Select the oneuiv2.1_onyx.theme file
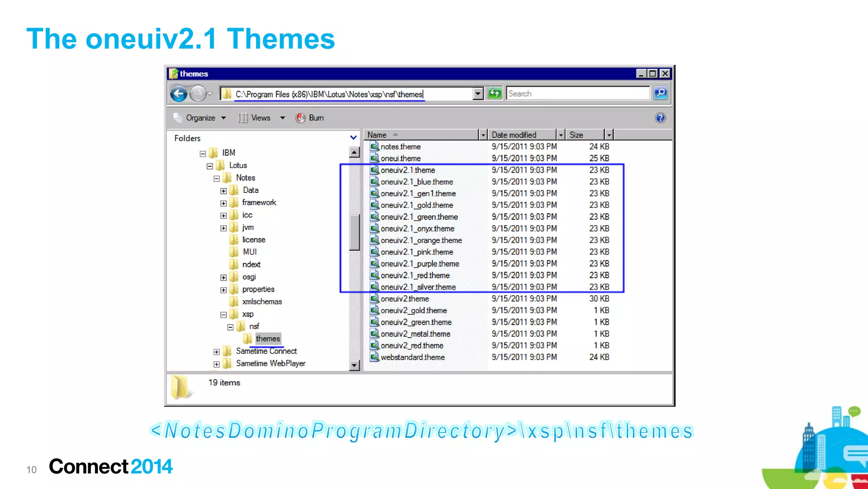Screen dimensions: 868x489 click(417, 229)
